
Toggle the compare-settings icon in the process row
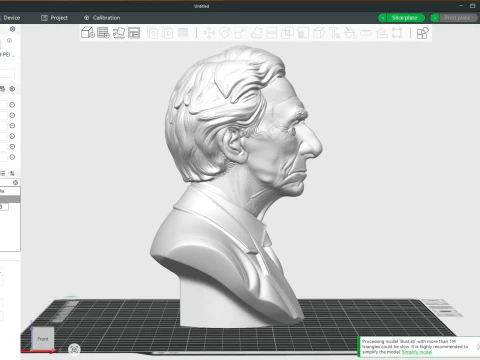[12, 173]
